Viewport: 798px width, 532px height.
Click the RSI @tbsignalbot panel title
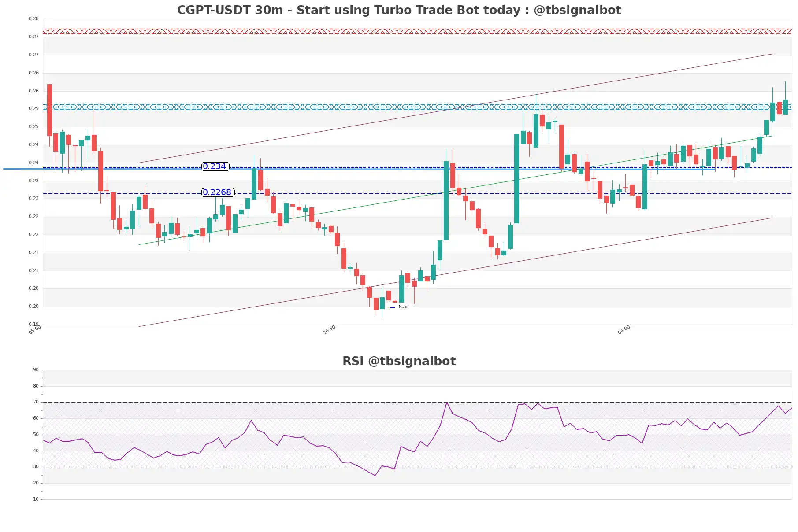point(399,361)
